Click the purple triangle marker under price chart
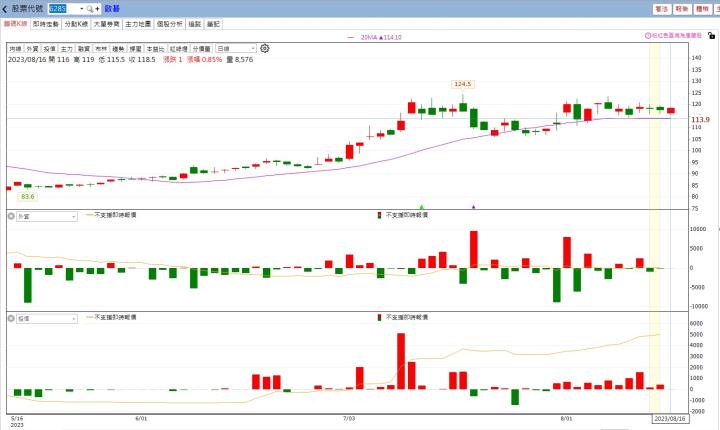The width and height of the screenshot is (720, 430). [473, 207]
